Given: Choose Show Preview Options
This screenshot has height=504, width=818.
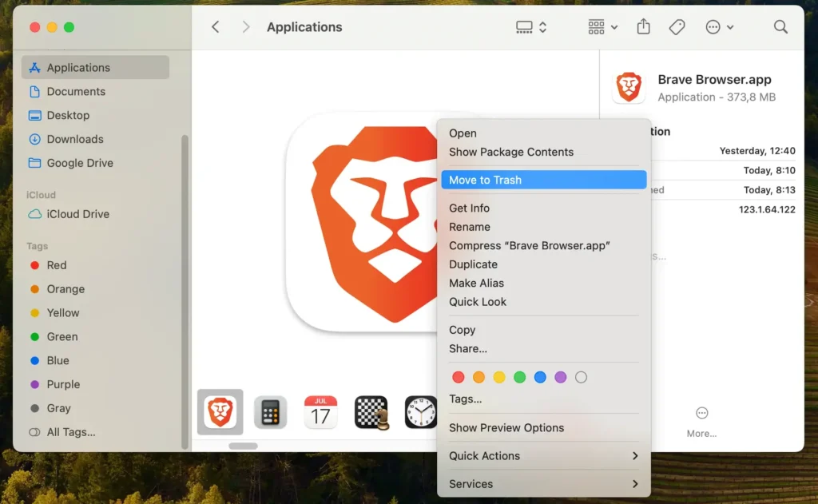Looking at the screenshot, I should coord(543,428).
